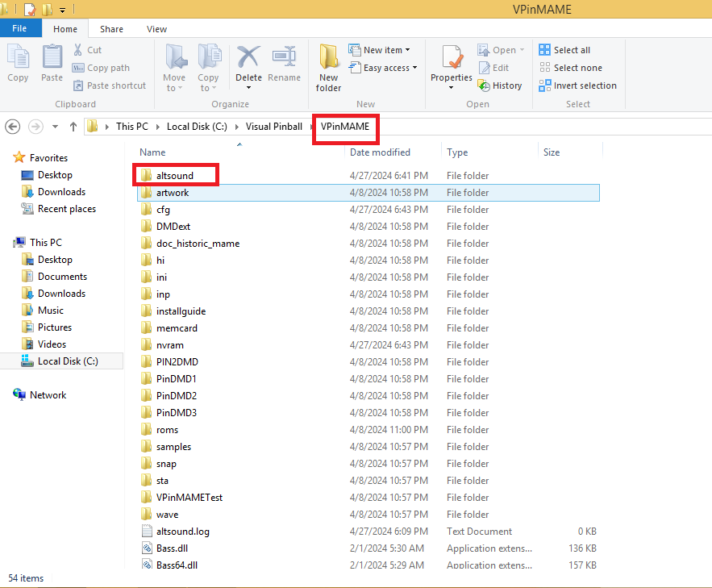Select Pictures under This PC
This screenshot has height=588, width=712.
pos(55,327)
